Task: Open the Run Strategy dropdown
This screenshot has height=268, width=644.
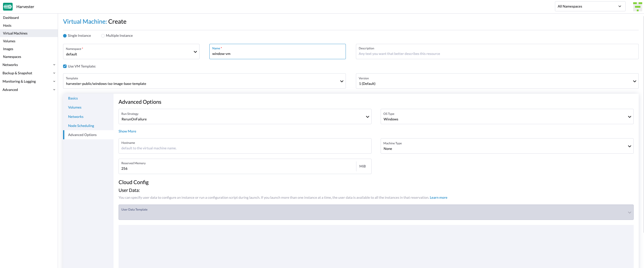Action: pyautogui.click(x=245, y=117)
